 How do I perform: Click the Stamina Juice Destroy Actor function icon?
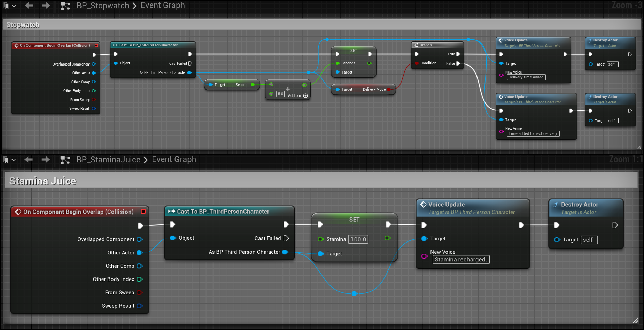point(556,205)
